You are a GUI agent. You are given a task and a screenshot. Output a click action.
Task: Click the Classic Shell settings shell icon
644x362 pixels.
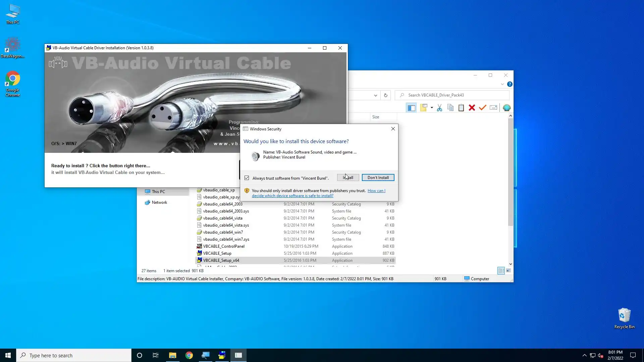click(x=507, y=108)
